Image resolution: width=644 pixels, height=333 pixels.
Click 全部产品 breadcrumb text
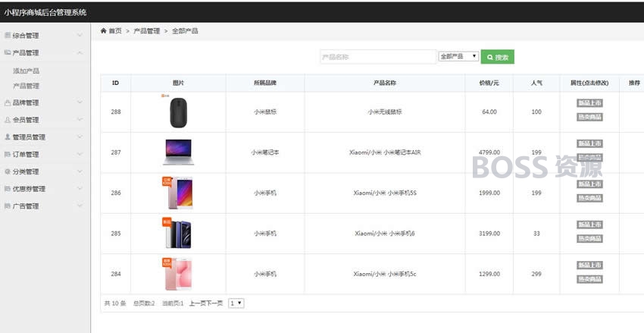pyautogui.click(x=185, y=31)
